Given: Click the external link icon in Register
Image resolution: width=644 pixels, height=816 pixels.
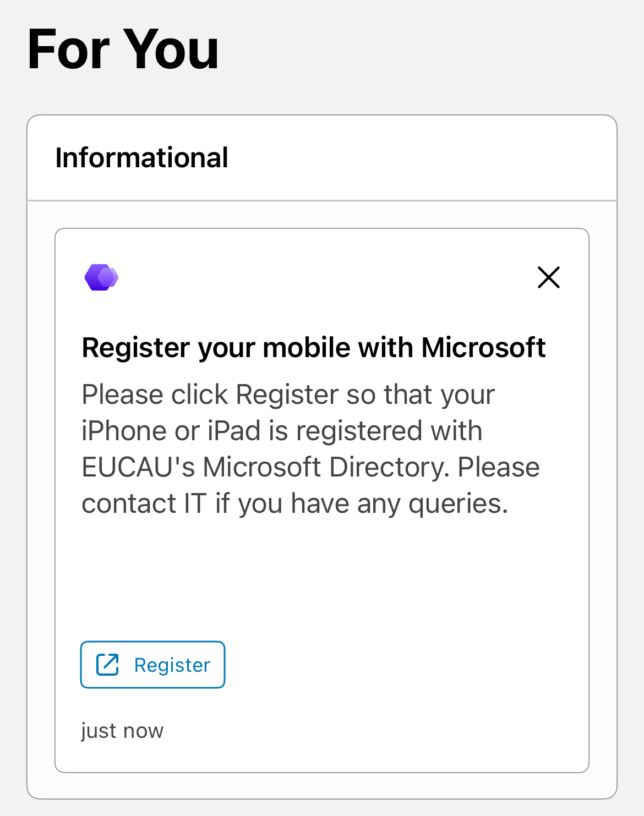Looking at the screenshot, I should [x=107, y=665].
